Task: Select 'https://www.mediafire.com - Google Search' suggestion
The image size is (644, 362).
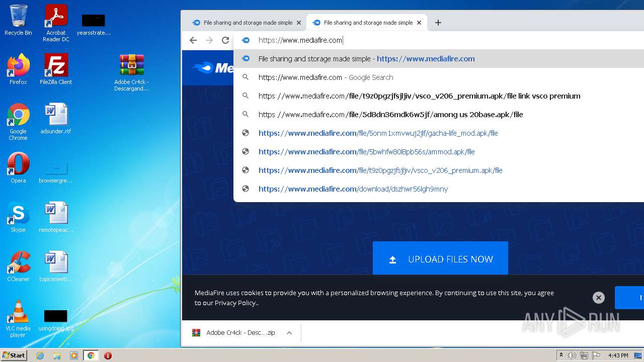Action: pos(439,77)
